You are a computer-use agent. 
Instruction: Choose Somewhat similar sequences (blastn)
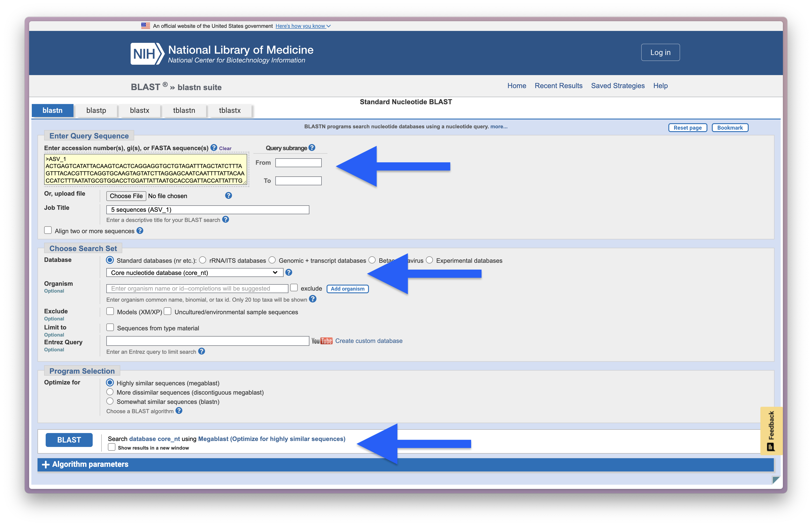click(110, 401)
